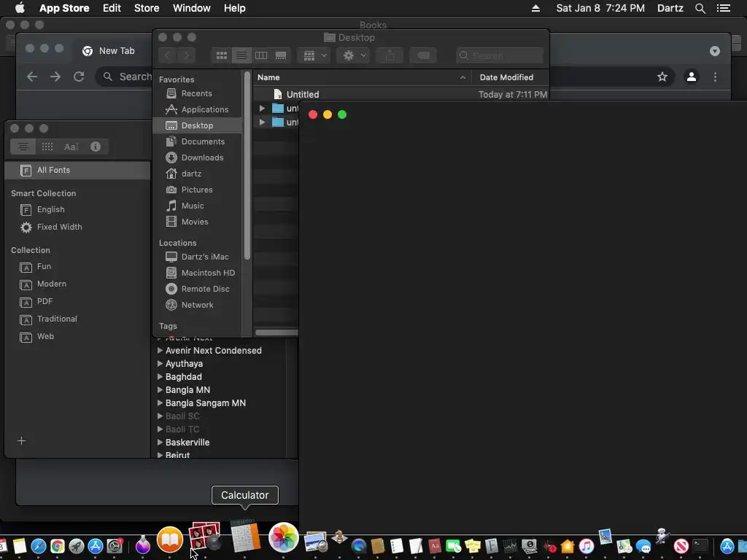The height and width of the screenshot is (560, 747).
Task: Open the Chrome profile button
Action: (692, 77)
